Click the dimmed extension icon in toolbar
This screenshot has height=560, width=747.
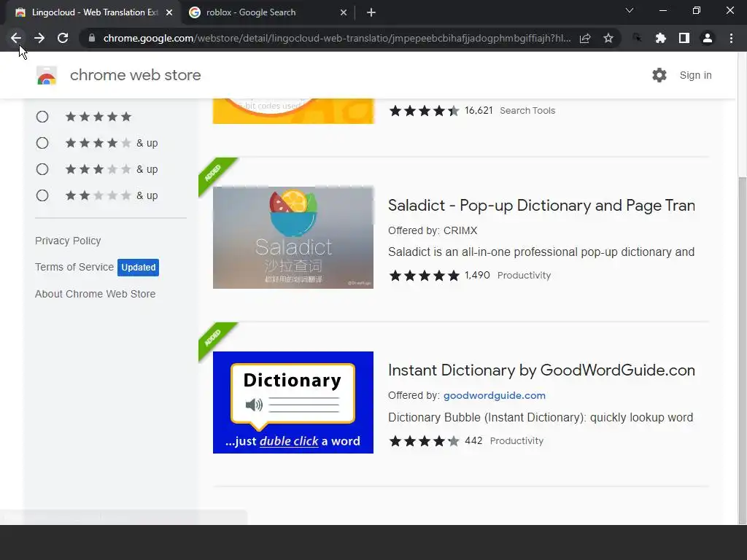tap(637, 38)
